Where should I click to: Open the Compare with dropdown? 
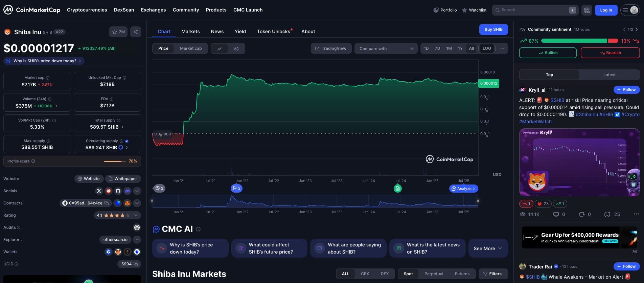[386, 48]
